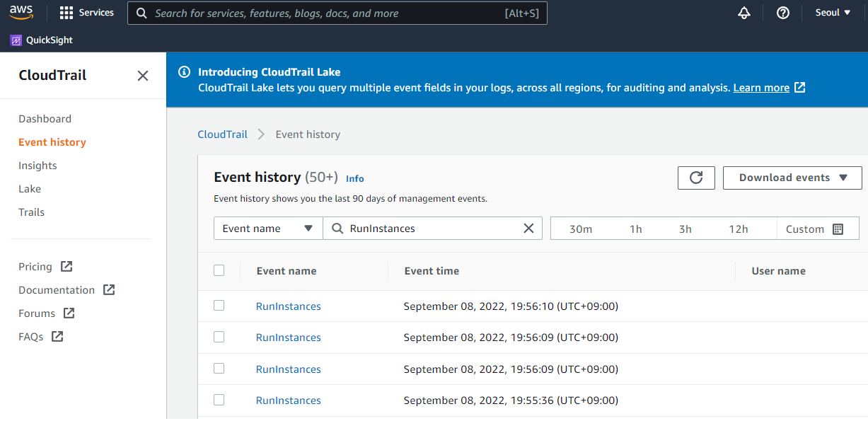Screen dimensions: 868x421
Task: Clear the RunInstances filter text
Action: [528, 229]
